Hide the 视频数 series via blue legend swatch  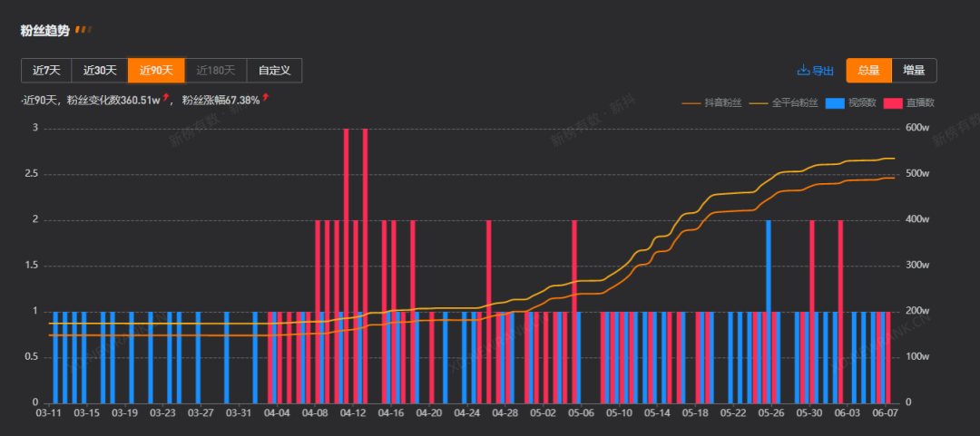click(835, 103)
